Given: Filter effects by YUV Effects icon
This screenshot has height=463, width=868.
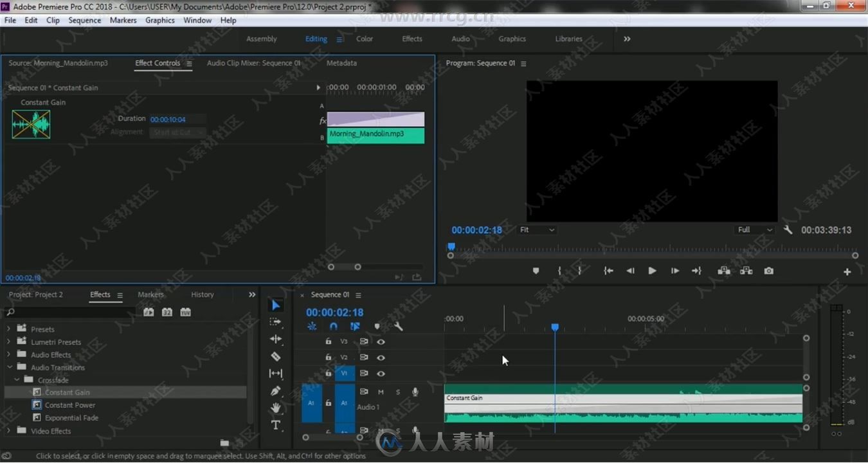Looking at the screenshot, I should pos(186,312).
